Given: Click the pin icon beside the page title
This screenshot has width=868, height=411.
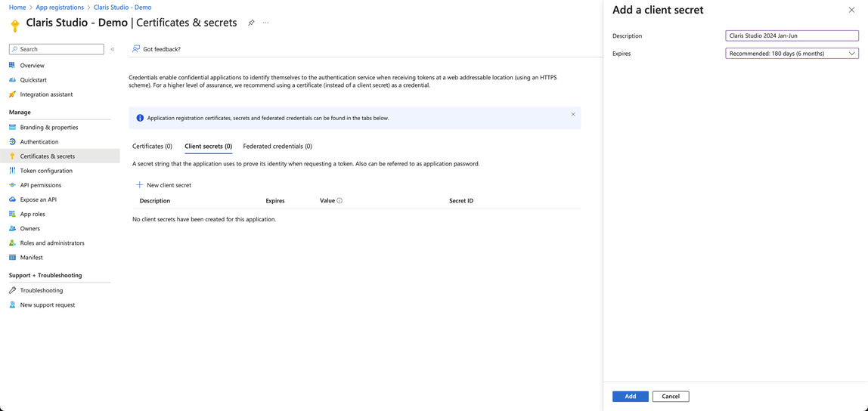Looking at the screenshot, I should point(251,23).
